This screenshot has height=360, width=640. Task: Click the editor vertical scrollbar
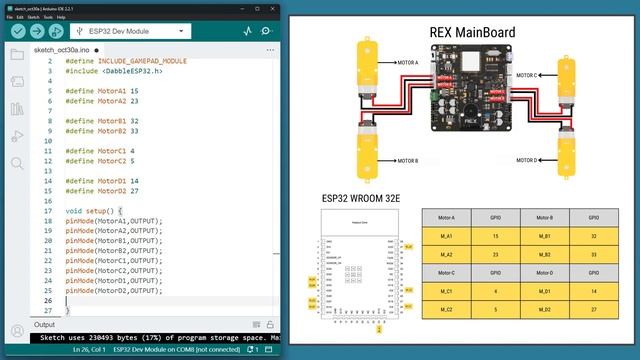pyautogui.click(x=276, y=188)
